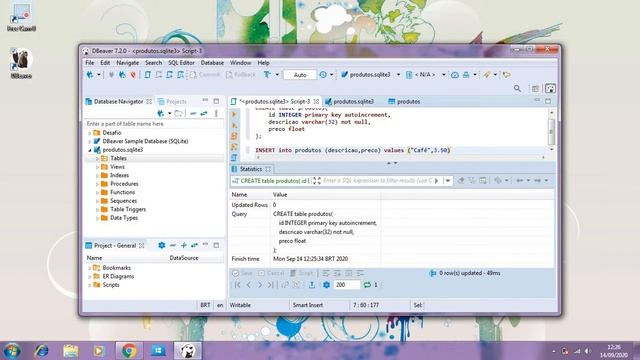The height and width of the screenshot is (360, 640).
Task: Select ER Diagrams in project panel
Action: point(118,276)
